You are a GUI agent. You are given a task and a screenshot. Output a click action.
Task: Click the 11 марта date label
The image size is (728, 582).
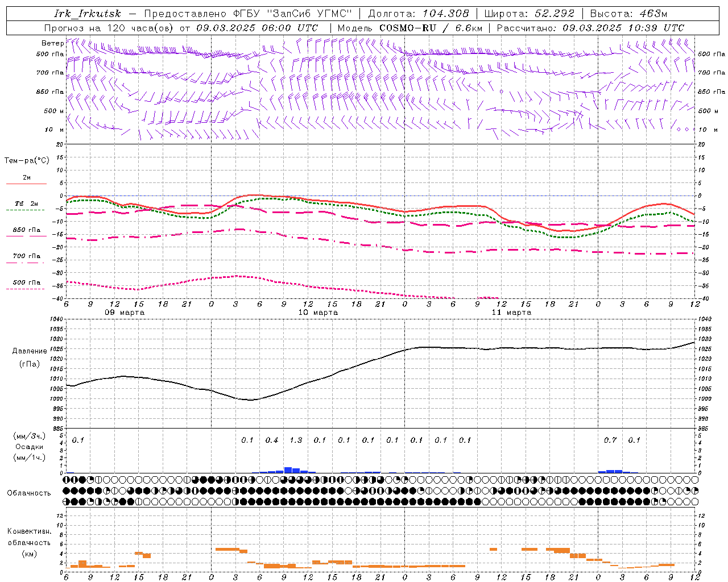tap(511, 313)
